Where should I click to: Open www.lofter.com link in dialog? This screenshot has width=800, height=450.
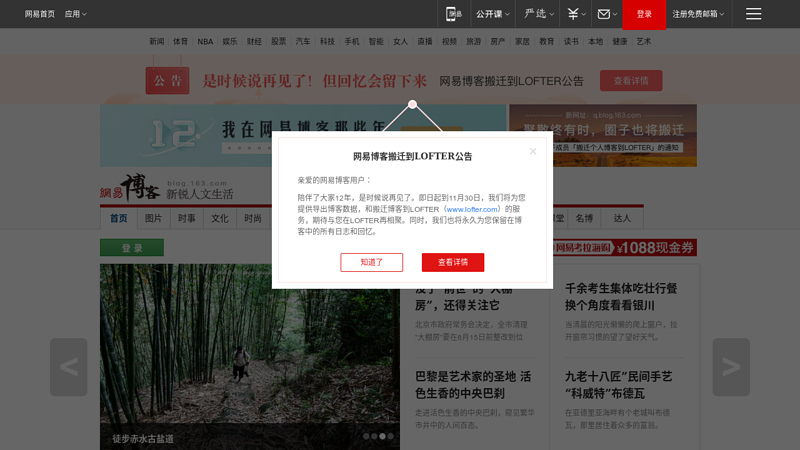(x=472, y=209)
